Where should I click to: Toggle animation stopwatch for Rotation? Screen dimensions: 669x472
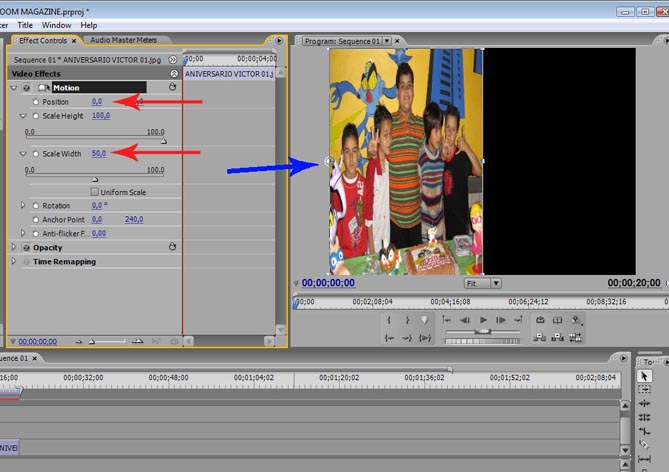tap(36, 206)
